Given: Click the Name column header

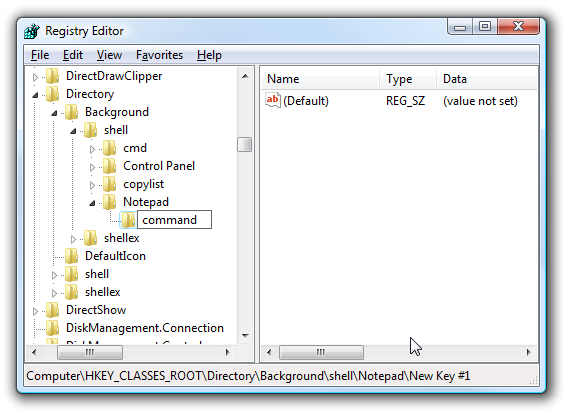Looking at the screenshot, I should click(x=320, y=79).
